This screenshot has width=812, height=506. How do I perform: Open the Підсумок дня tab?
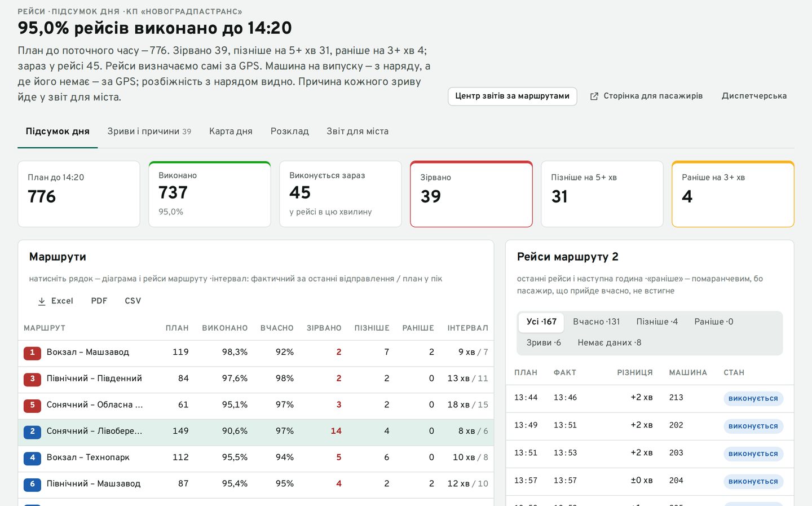[58, 131]
